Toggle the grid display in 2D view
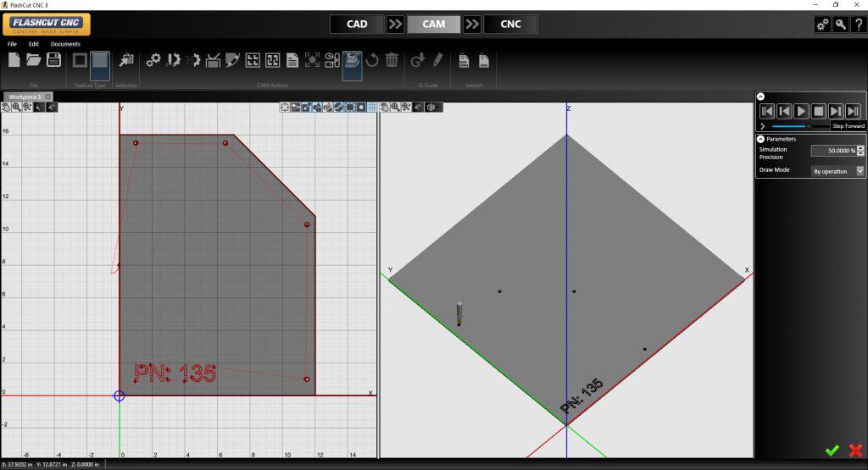 coord(372,108)
